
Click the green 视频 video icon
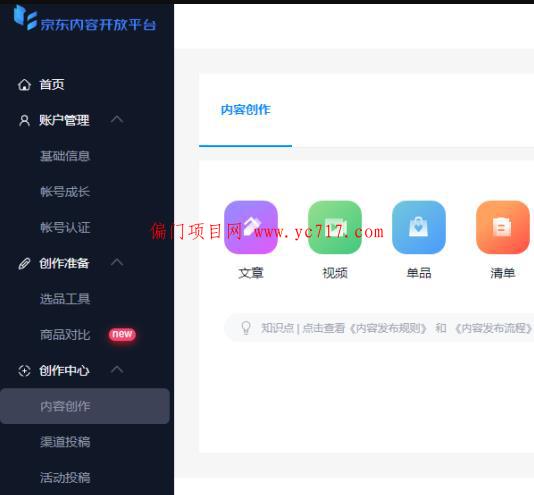click(x=335, y=227)
